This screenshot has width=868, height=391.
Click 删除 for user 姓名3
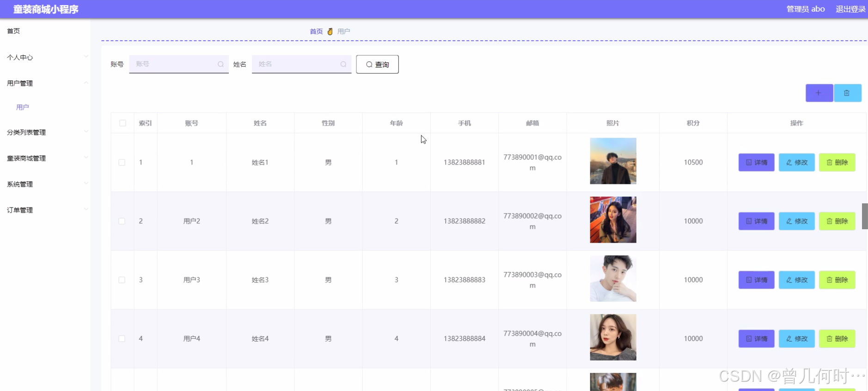coord(837,280)
